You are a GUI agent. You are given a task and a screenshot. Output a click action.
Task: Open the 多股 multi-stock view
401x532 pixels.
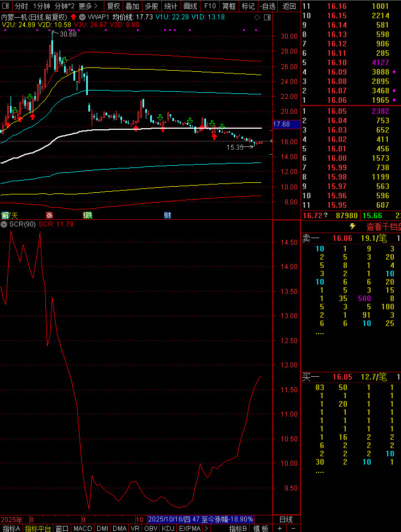(151, 6)
